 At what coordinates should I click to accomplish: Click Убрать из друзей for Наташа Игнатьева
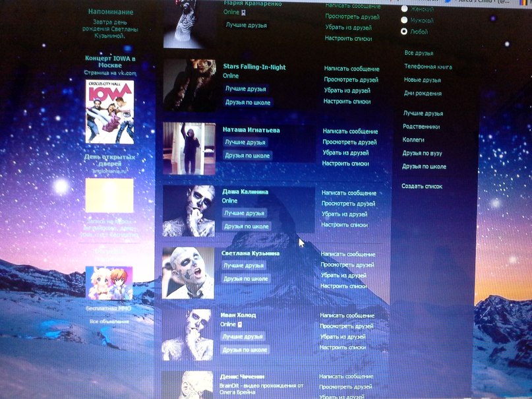(345, 153)
